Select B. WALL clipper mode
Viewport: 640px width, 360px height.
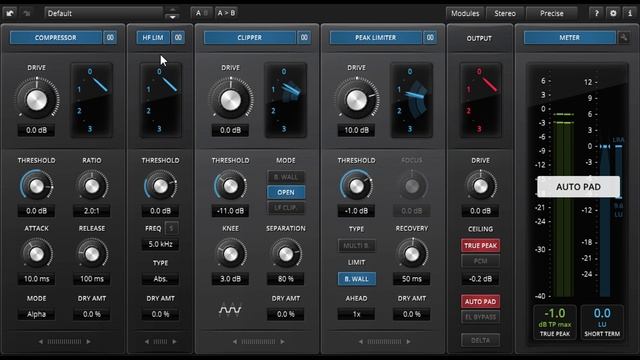click(x=286, y=177)
